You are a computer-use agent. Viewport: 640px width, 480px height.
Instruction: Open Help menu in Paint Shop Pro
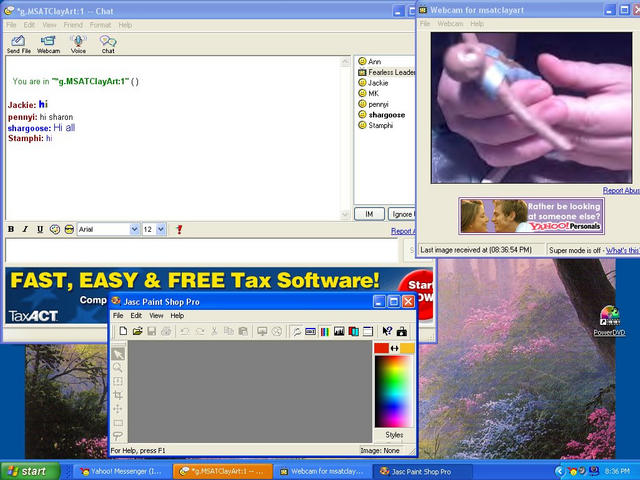(177, 316)
